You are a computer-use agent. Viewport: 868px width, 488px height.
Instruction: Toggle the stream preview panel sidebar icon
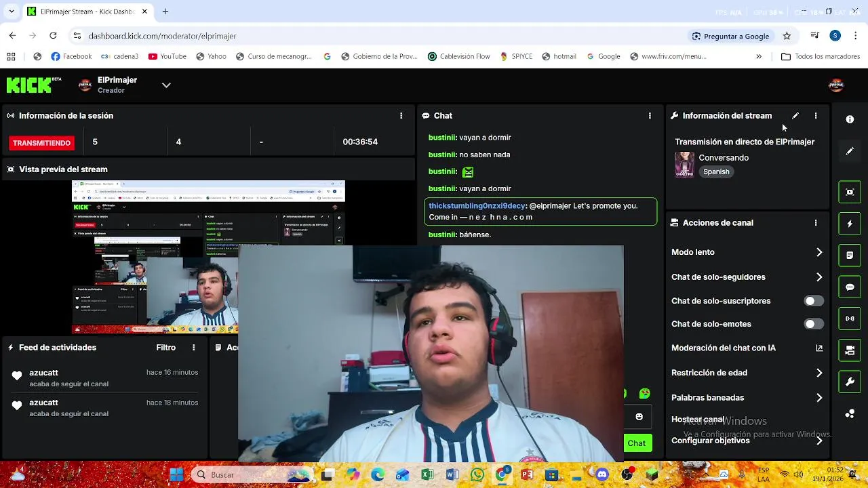(x=850, y=192)
